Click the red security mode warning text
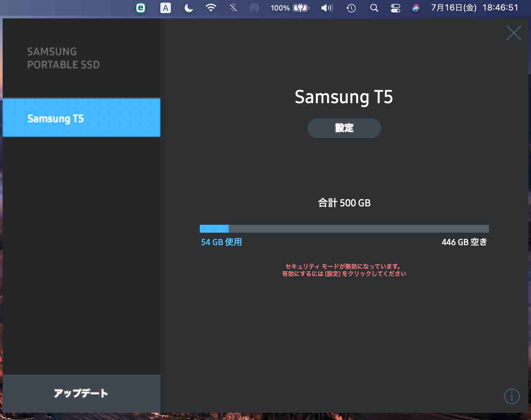Screen dimensions: 531x420 pyautogui.click(x=344, y=270)
